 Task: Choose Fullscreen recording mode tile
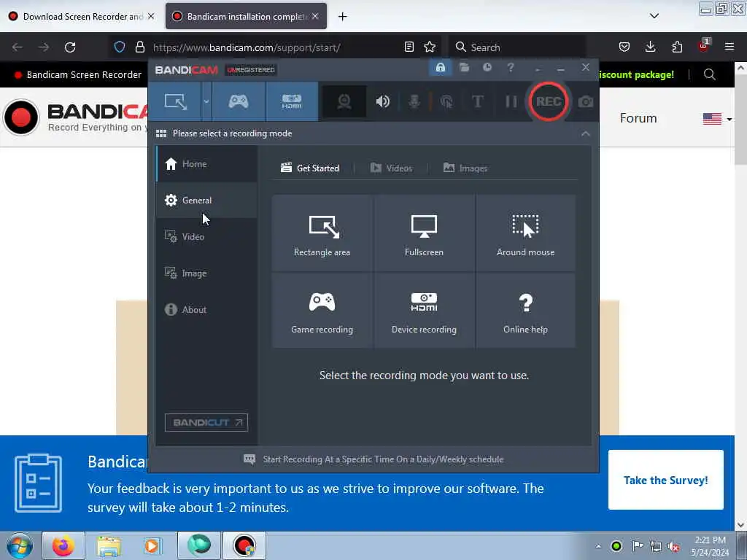point(424,233)
